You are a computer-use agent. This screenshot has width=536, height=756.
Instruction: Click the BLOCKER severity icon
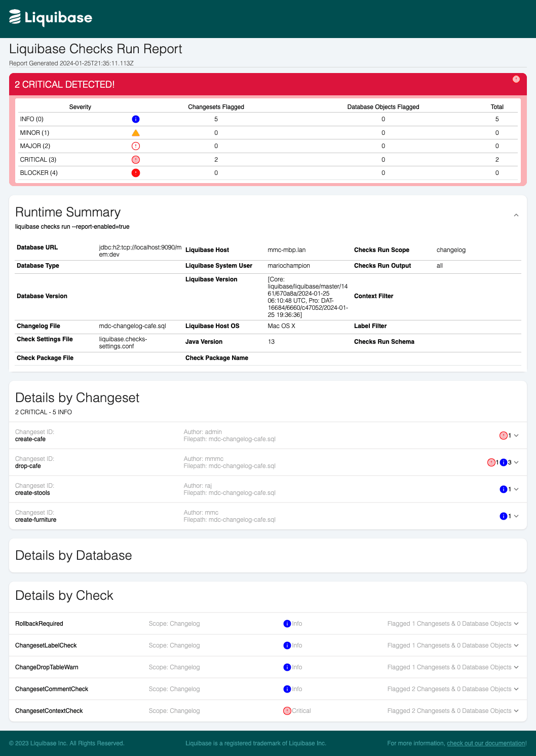tap(135, 172)
